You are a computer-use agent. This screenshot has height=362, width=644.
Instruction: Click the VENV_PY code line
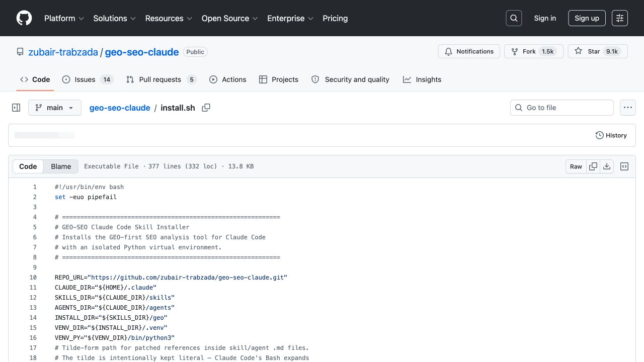115,338
